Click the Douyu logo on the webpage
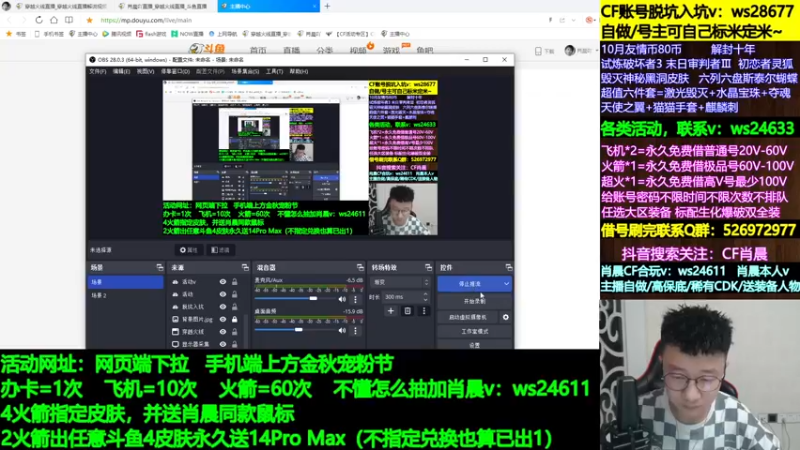800x450 pixels. click(207, 49)
